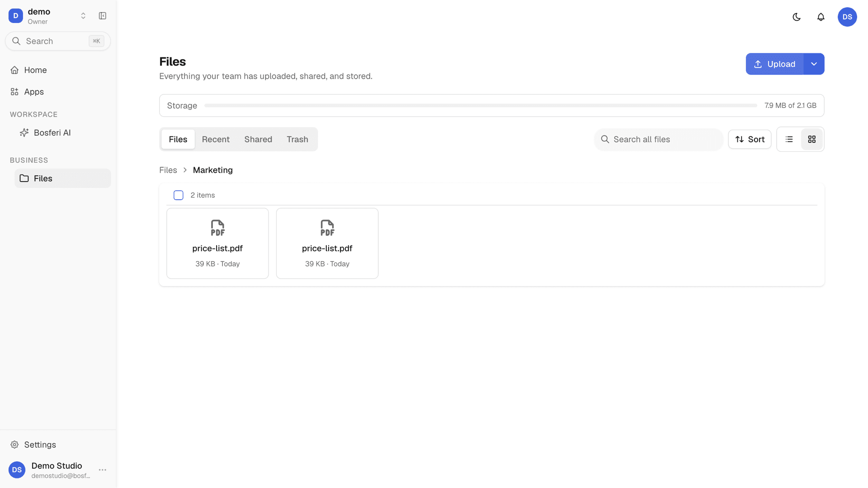868x488 pixels.
Task: Toggle dark mode moon icon
Action: pyautogui.click(x=797, y=17)
